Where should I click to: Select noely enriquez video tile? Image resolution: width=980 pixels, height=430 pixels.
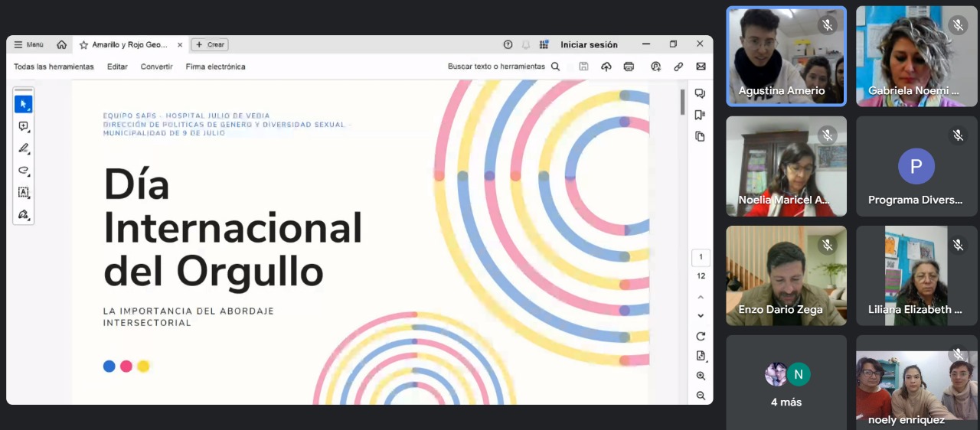tap(916, 383)
